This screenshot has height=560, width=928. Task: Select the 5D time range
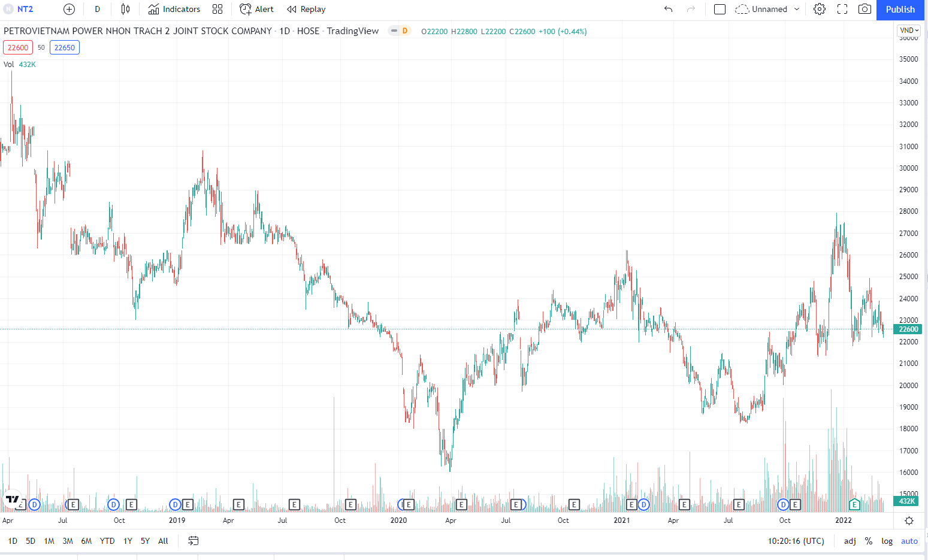click(31, 541)
